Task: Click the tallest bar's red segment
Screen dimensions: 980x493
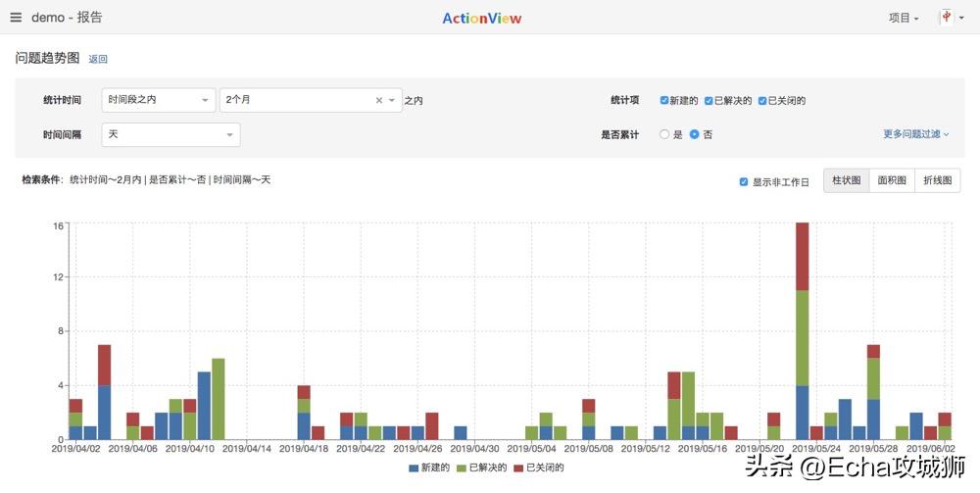Action: tap(802, 256)
